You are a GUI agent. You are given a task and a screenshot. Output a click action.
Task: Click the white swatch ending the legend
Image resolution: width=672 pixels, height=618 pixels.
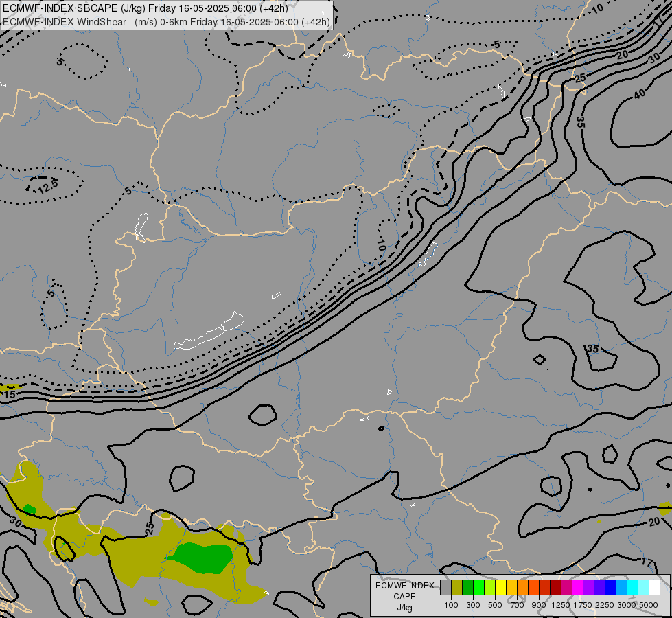click(654, 588)
